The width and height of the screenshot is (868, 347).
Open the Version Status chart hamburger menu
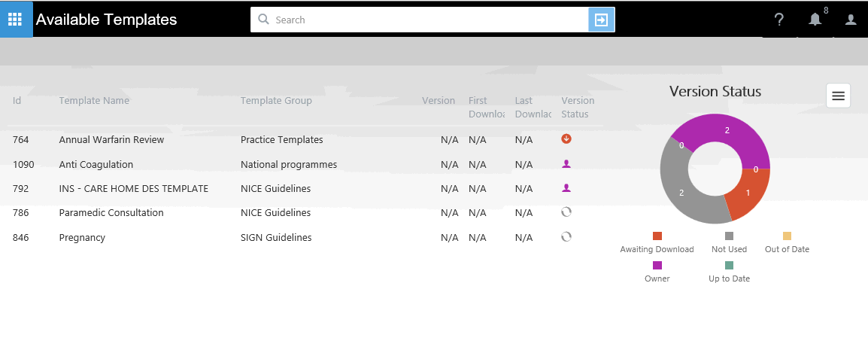[838, 96]
